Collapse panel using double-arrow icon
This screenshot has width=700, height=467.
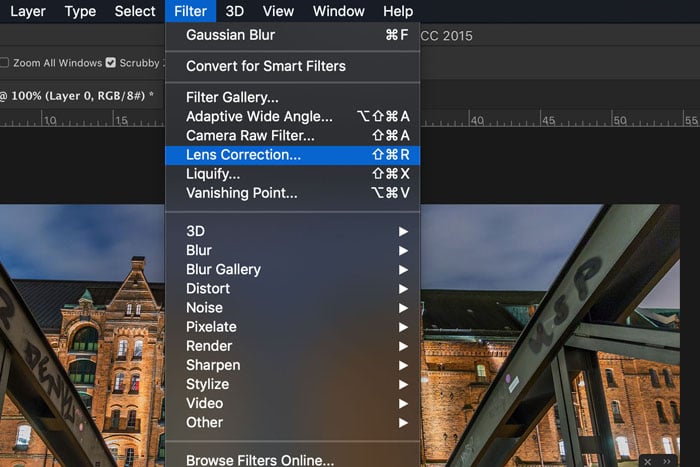point(667,461)
